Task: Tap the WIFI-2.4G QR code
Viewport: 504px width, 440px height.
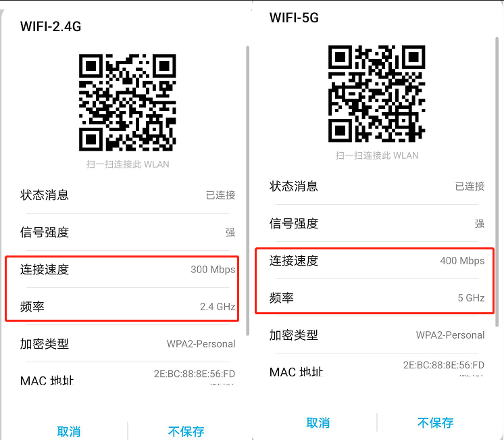Action: click(128, 102)
